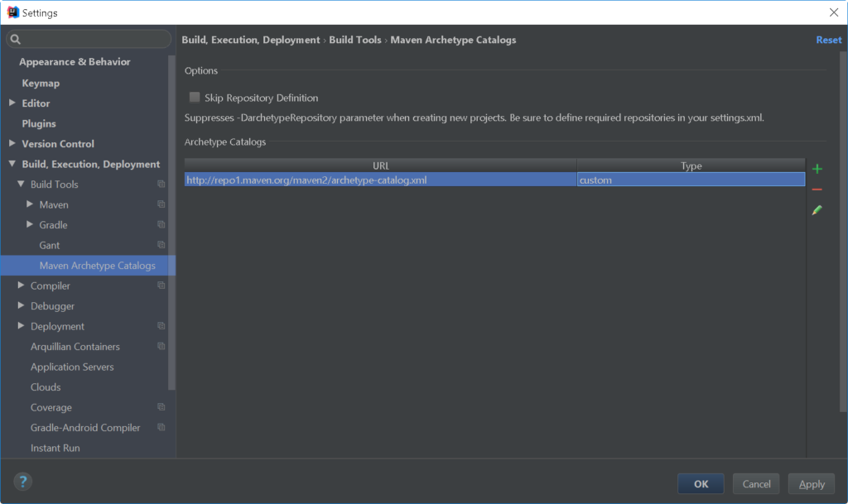Open the Instant Run settings page
This screenshot has width=848, height=504.
[55, 448]
